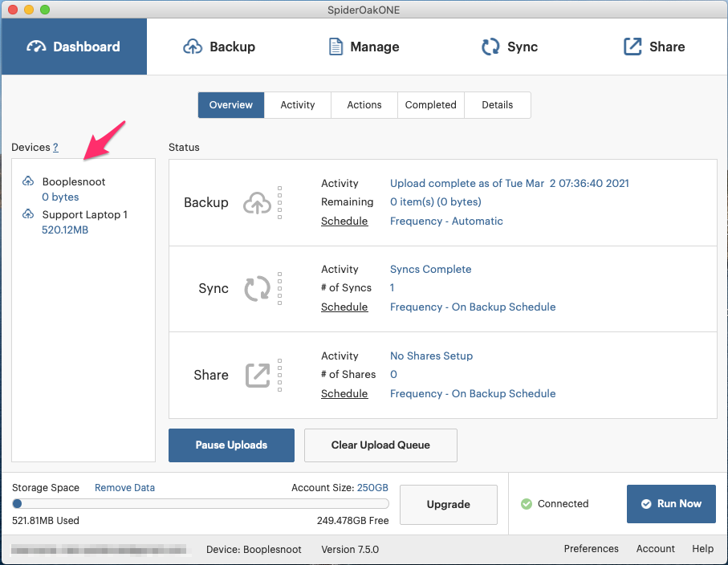Screen dimensions: 728x565
Task: Click the grey share icon in Share status
Action: [258, 375]
